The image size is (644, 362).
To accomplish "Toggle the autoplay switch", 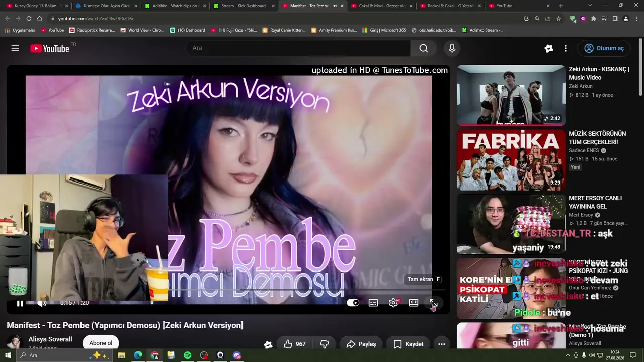I will pyautogui.click(x=353, y=303).
